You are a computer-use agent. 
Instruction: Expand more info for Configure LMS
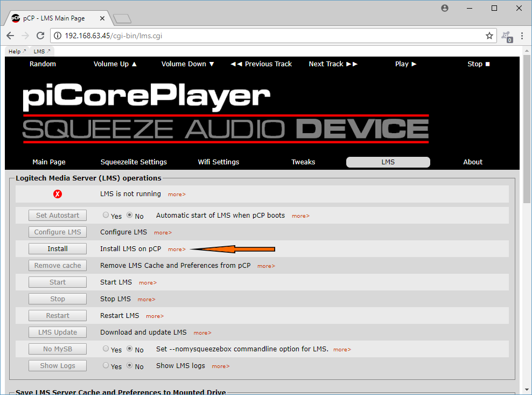(163, 233)
